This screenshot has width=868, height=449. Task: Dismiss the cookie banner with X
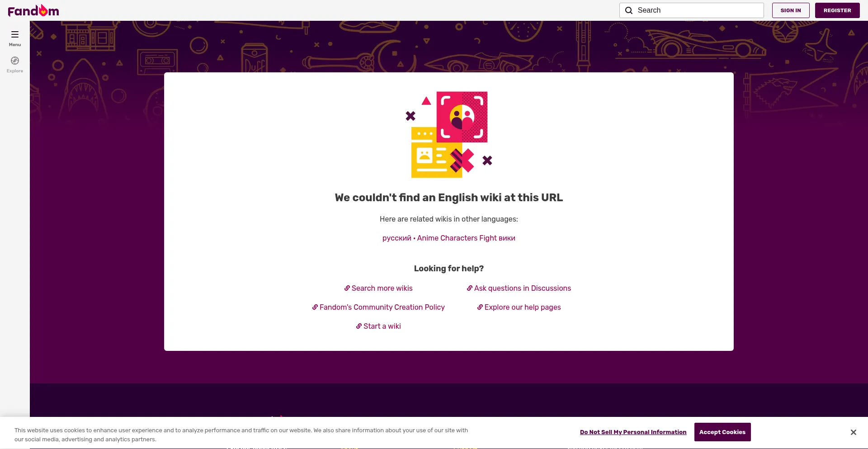coord(853,432)
